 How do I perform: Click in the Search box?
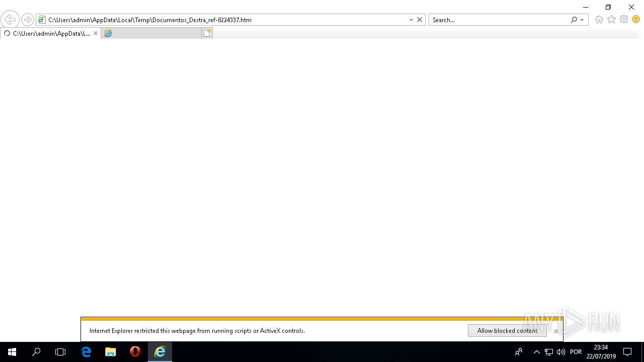pos(499,20)
